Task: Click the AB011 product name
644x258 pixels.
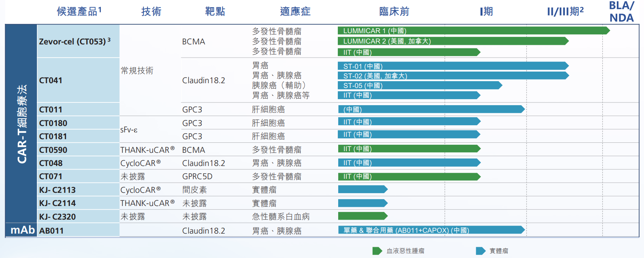Action: tap(51, 231)
